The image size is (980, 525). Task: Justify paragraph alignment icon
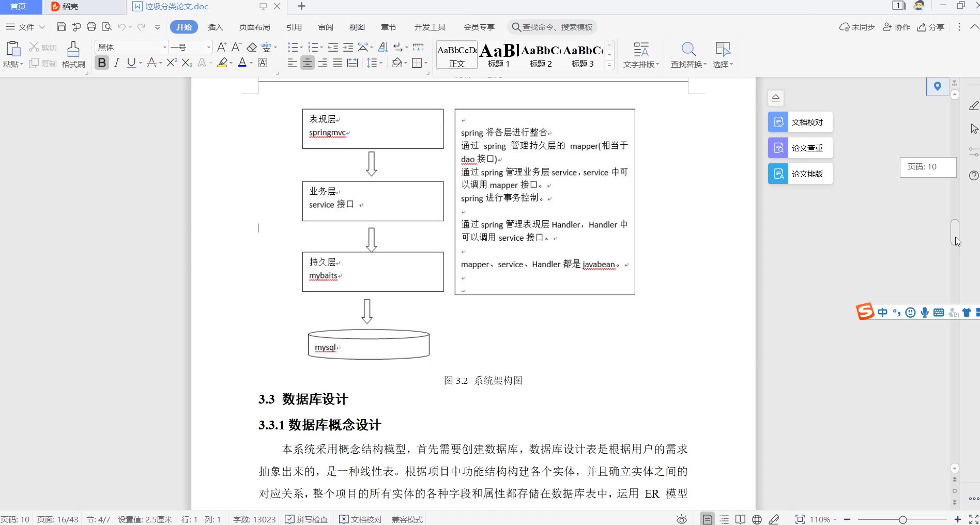338,63
